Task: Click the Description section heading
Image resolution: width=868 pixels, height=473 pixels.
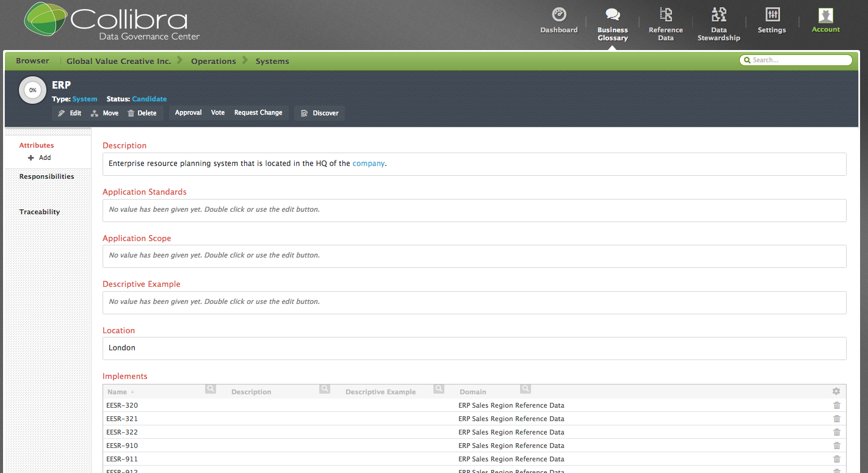Action: (125, 146)
